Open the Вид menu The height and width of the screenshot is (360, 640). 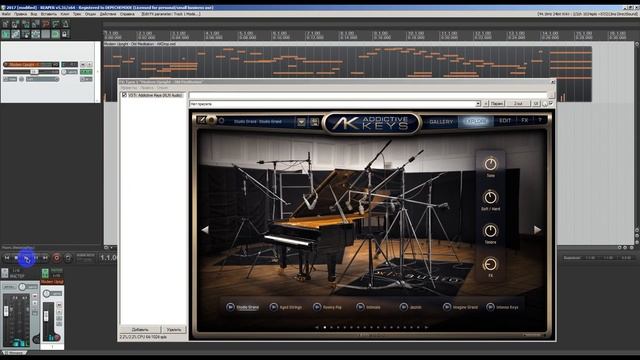click(x=34, y=14)
